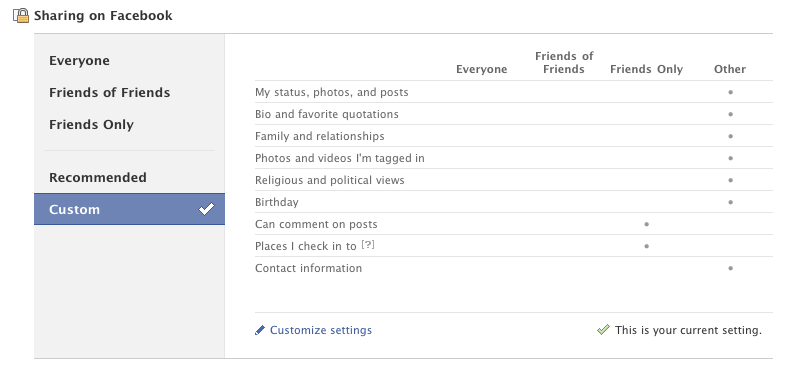Click the Friends Only column header
The width and height of the screenshot is (791, 377).
(x=646, y=69)
